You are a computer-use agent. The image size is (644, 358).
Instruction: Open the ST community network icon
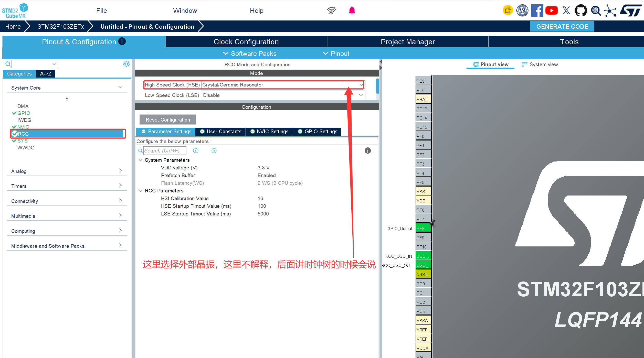pos(610,10)
